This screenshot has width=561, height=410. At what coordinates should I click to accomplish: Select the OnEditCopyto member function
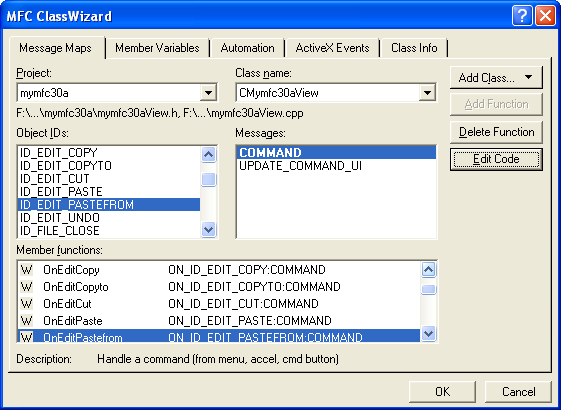pos(219,287)
